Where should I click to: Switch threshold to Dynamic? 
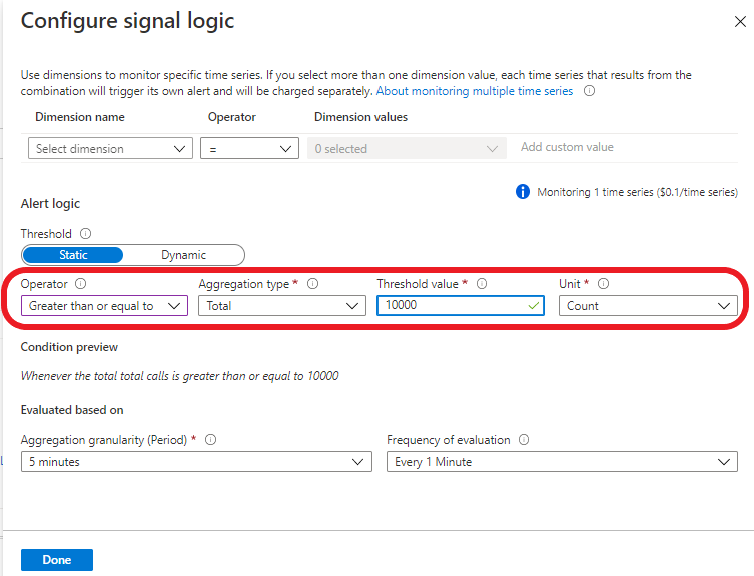coord(184,255)
